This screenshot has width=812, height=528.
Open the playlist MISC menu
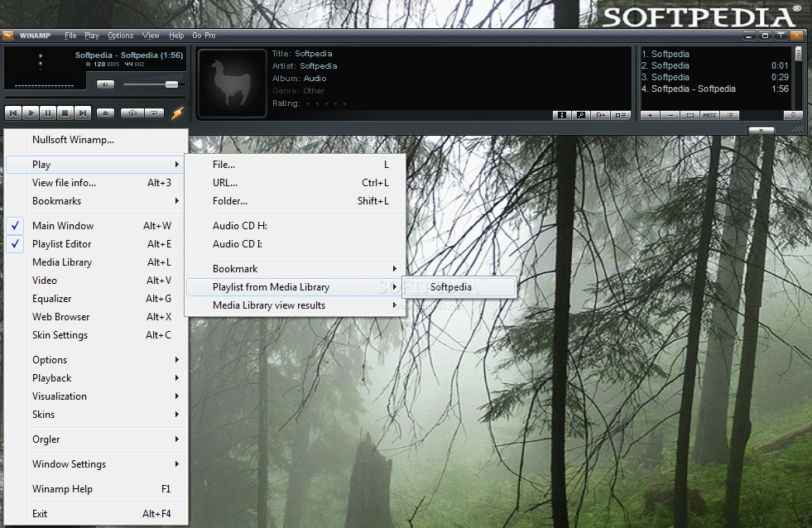(710, 115)
